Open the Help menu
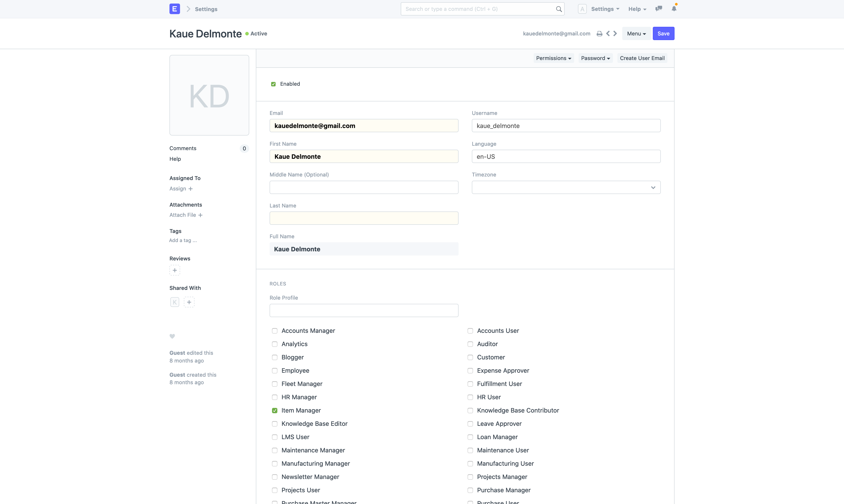844x504 pixels. 637,9
